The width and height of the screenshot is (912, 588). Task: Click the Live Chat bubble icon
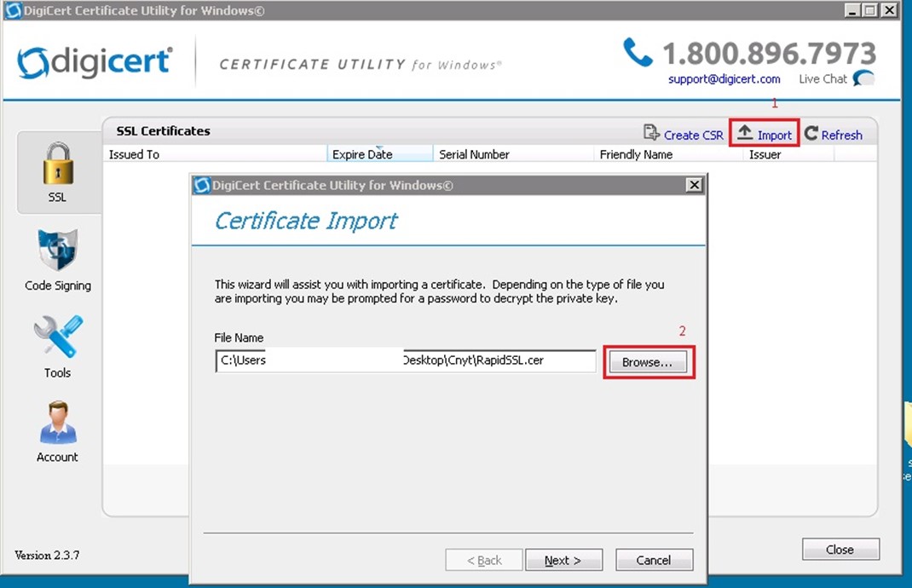point(863,78)
